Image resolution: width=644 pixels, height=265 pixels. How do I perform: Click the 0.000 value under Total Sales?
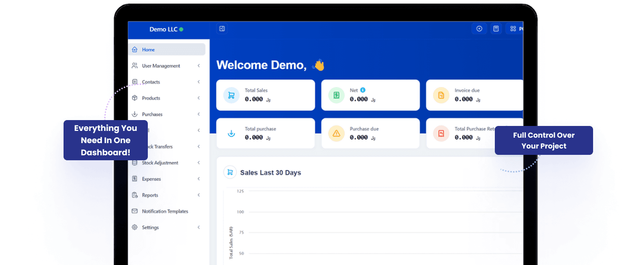point(254,99)
